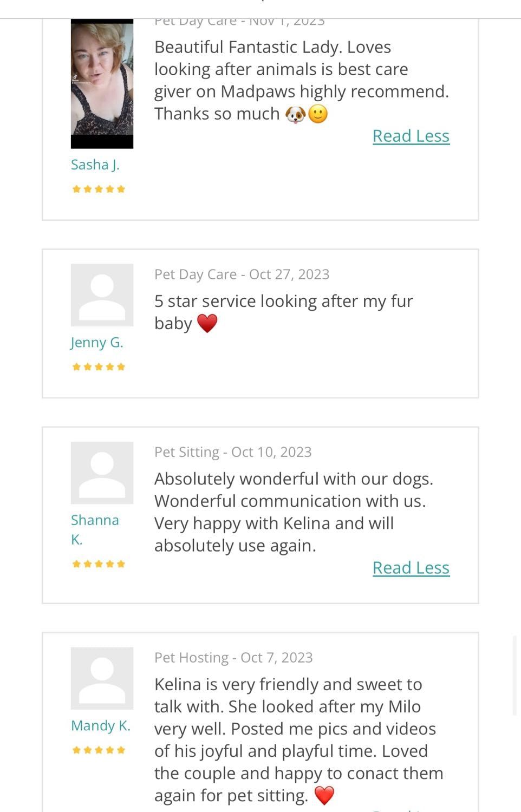Open the Shanna K. reviewer name
521x812 pixels.
point(95,530)
